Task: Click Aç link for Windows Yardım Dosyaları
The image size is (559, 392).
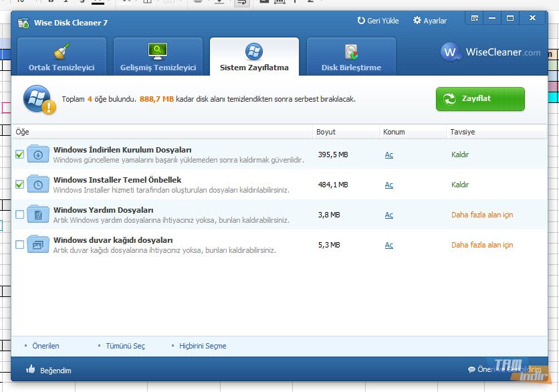Action: (388, 215)
